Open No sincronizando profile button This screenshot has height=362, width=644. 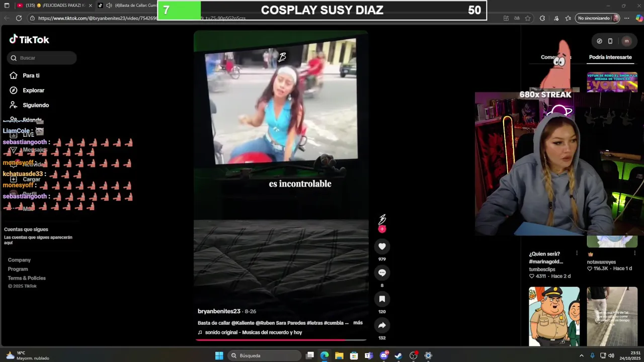[x=598, y=18]
